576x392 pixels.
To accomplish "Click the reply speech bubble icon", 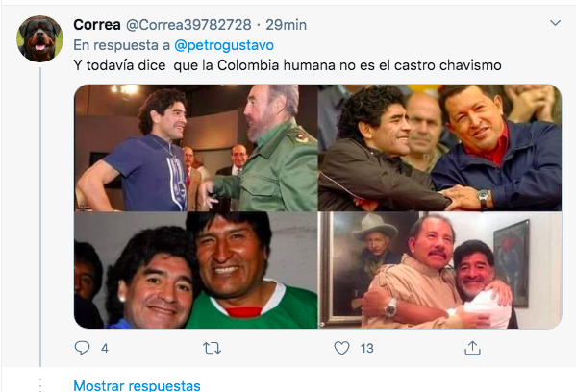I will [x=82, y=348].
